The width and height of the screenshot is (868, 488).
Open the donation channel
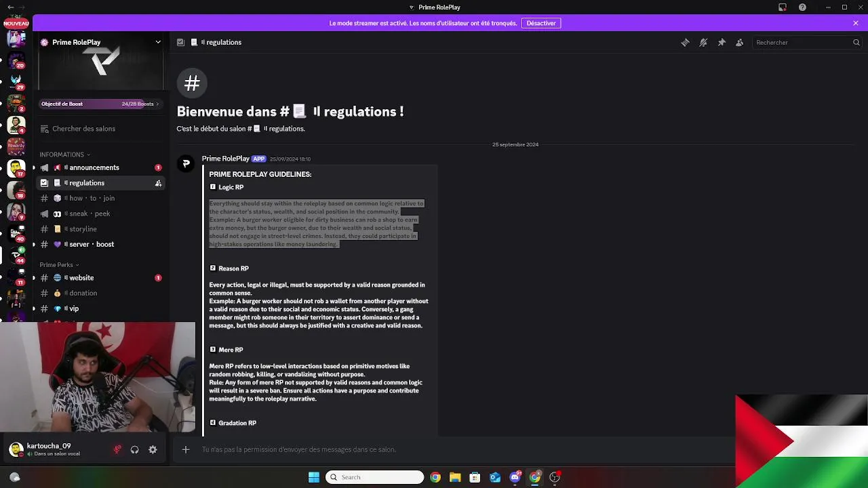click(100, 293)
